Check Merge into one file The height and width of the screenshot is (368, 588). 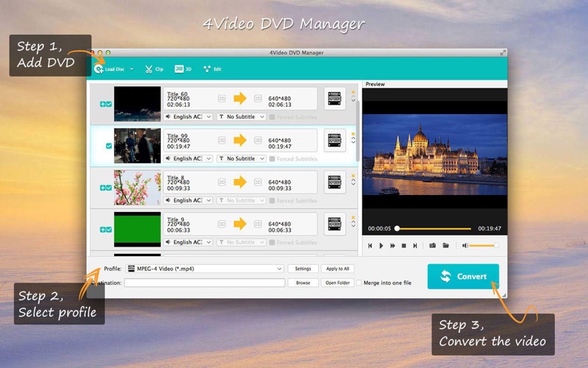(359, 283)
